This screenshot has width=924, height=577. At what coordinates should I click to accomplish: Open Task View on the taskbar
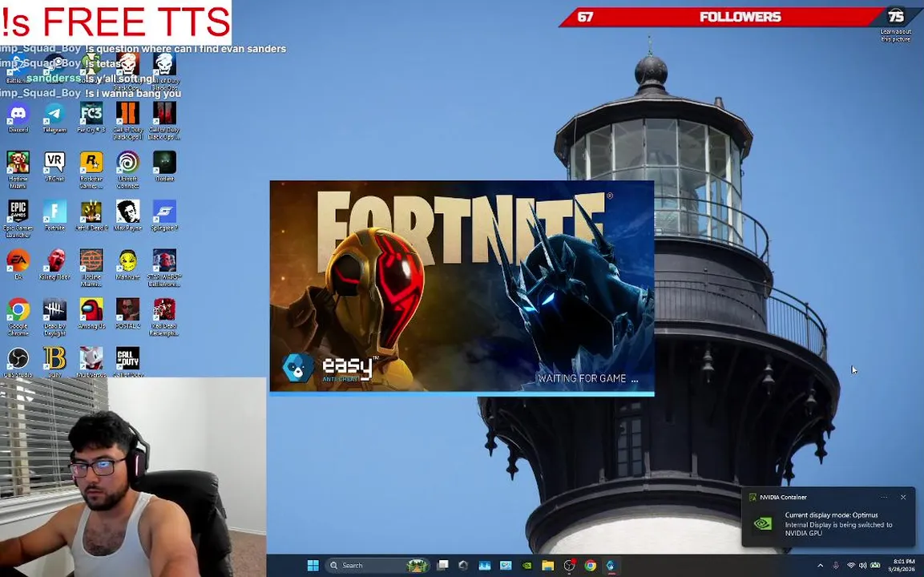tap(442, 565)
